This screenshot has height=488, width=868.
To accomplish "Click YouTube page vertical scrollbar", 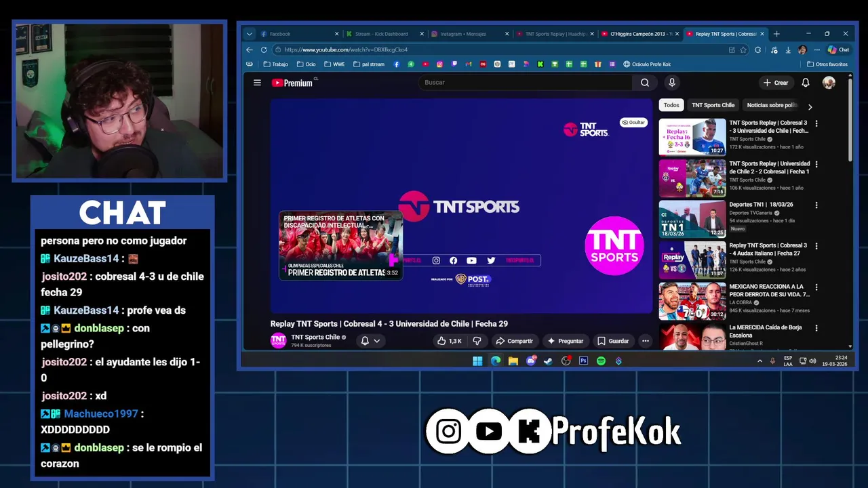I will 850,119.
